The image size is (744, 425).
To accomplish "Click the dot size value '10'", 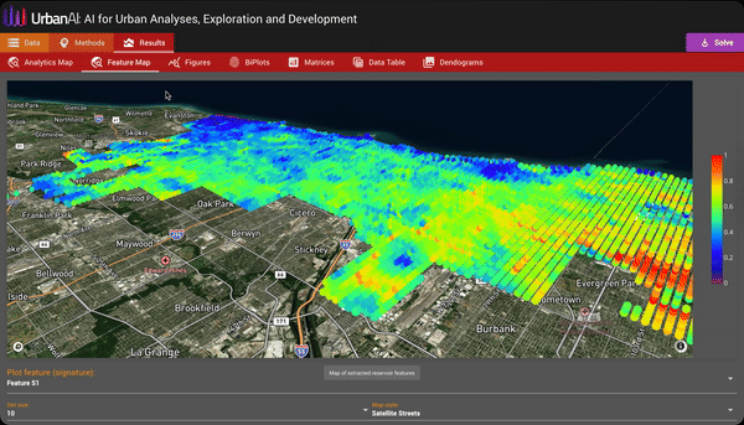I will [10, 413].
